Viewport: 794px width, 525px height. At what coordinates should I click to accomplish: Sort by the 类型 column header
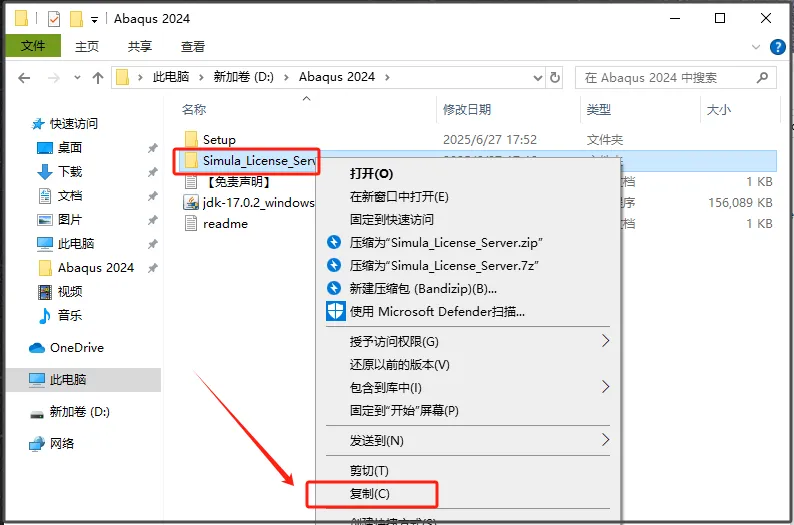tap(599, 109)
